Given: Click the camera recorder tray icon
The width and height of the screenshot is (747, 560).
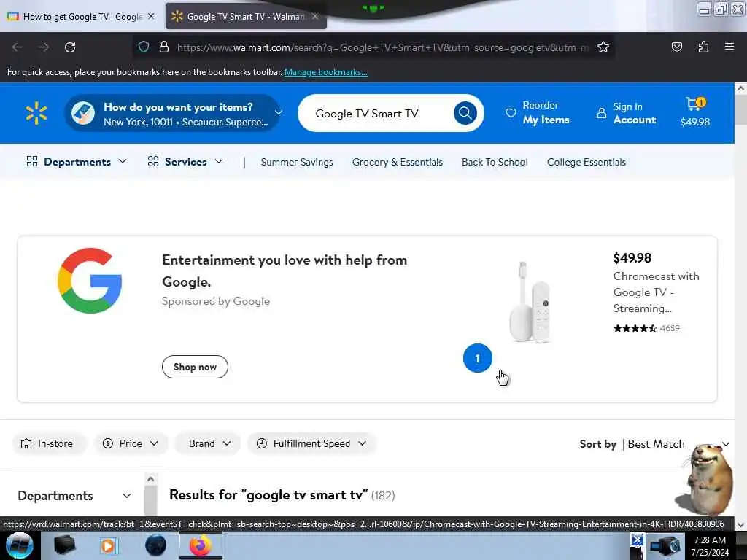Looking at the screenshot, I should pyautogui.click(x=665, y=546).
